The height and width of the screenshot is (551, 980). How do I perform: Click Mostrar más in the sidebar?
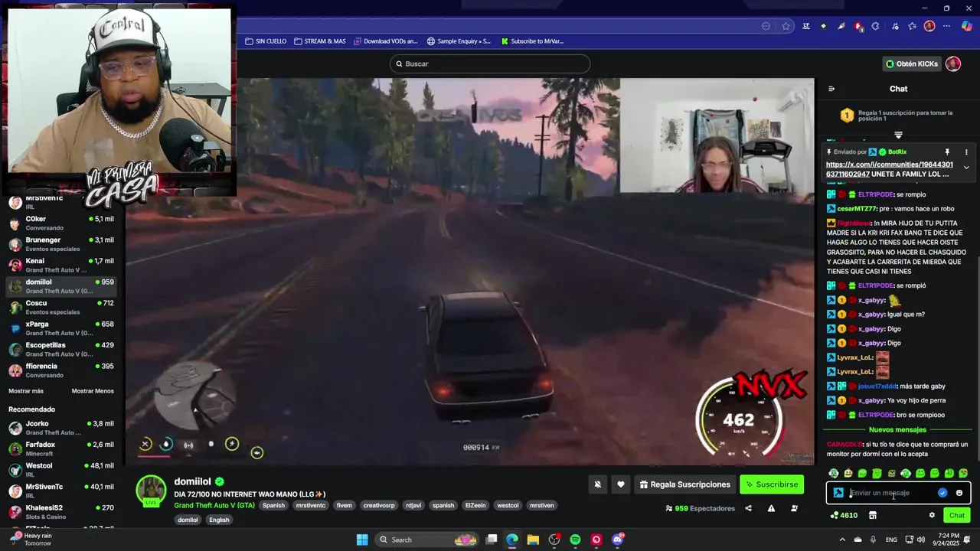pyautogui.click(x=26, y=391)
